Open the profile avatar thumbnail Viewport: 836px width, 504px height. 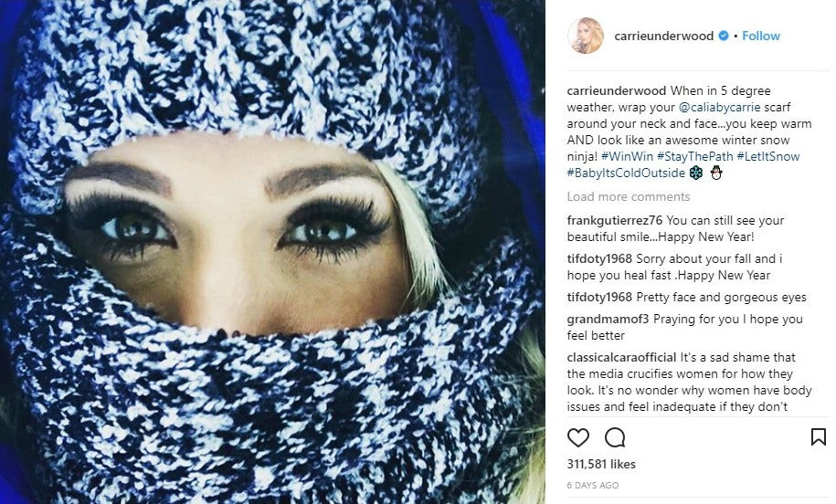pyautogui.click(x=586, y=36)
